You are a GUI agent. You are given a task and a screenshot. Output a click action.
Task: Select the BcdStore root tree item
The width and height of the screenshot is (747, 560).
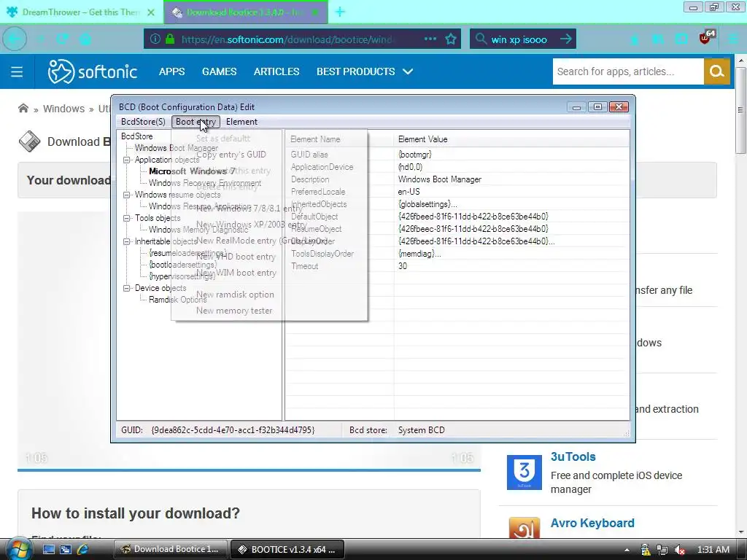tap(136, 136)
